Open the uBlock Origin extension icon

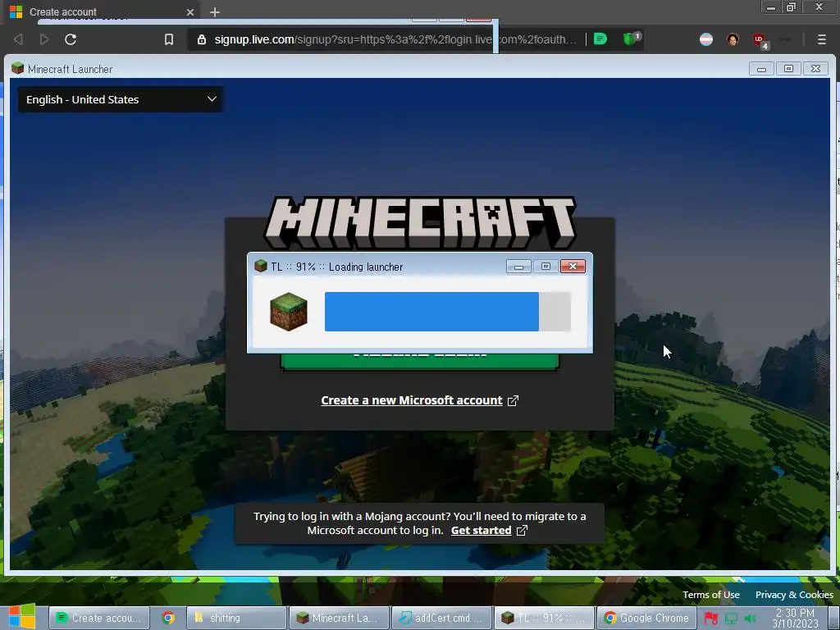tap(760, 40)
